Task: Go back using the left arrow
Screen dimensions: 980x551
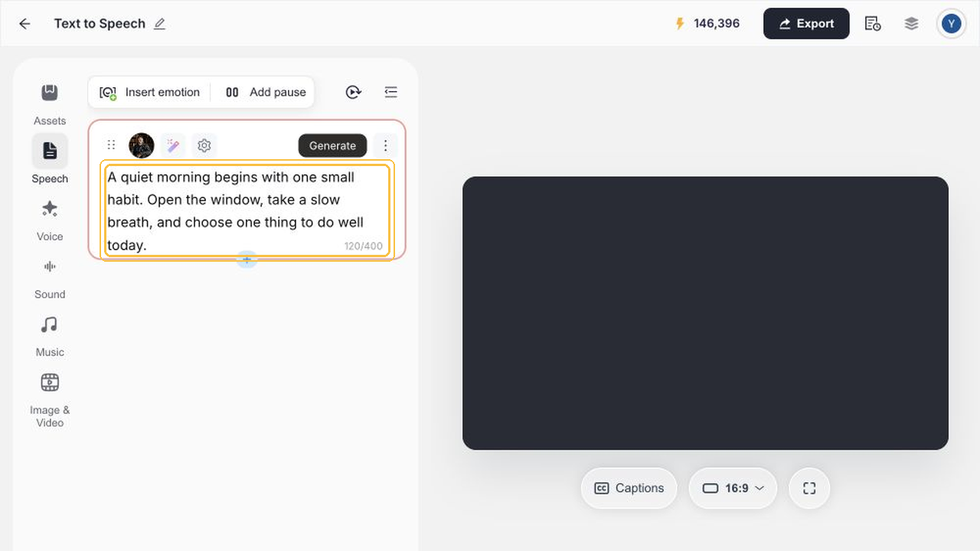Action: (24, 24)
